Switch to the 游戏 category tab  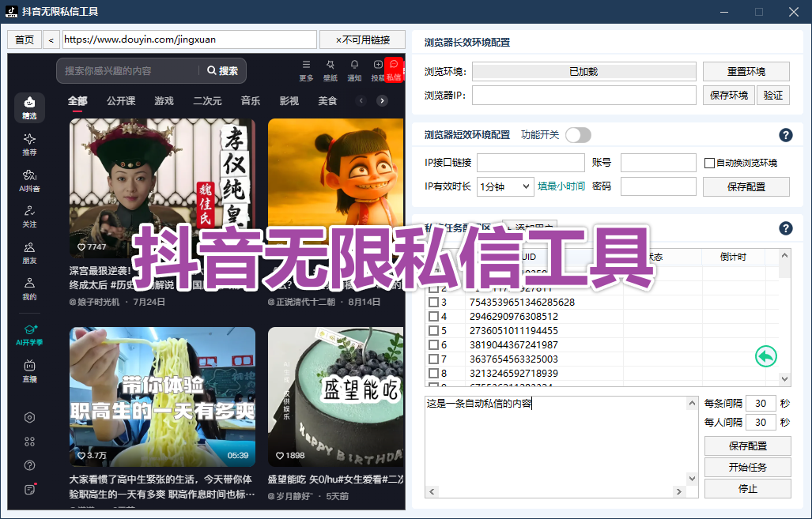point(164,101)
